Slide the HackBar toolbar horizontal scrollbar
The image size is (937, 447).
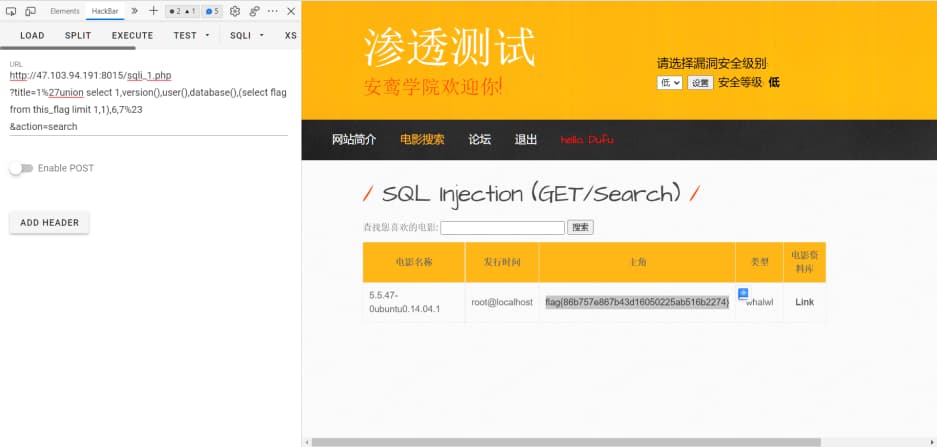coord(68,48)
